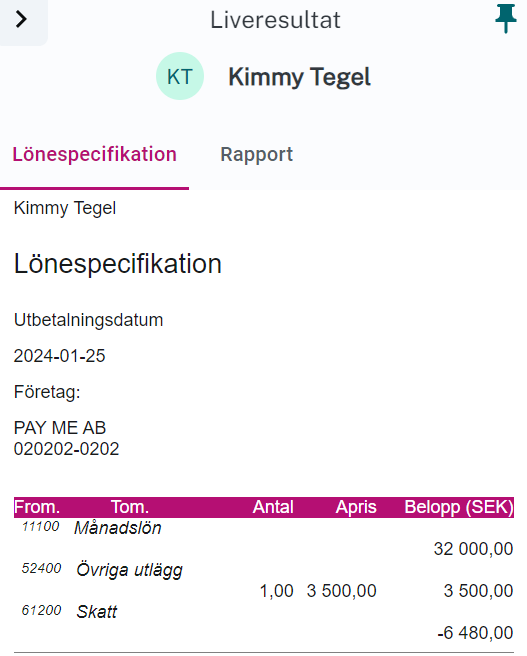Screen dimensions: 527x656
Task: Click the Antal column header
Action: point(273,507)
